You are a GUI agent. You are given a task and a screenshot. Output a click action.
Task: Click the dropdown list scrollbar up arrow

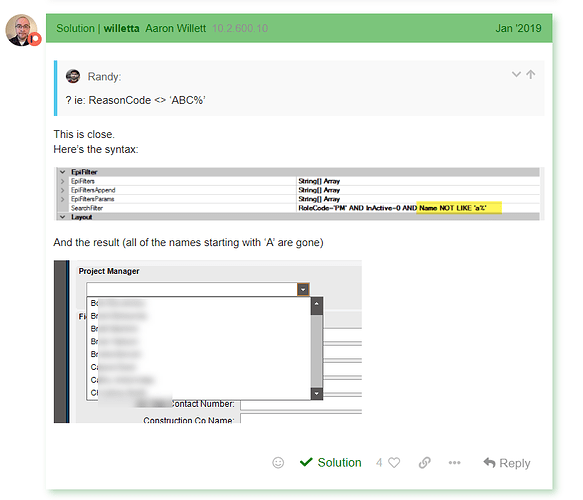[x=316, y=303]
